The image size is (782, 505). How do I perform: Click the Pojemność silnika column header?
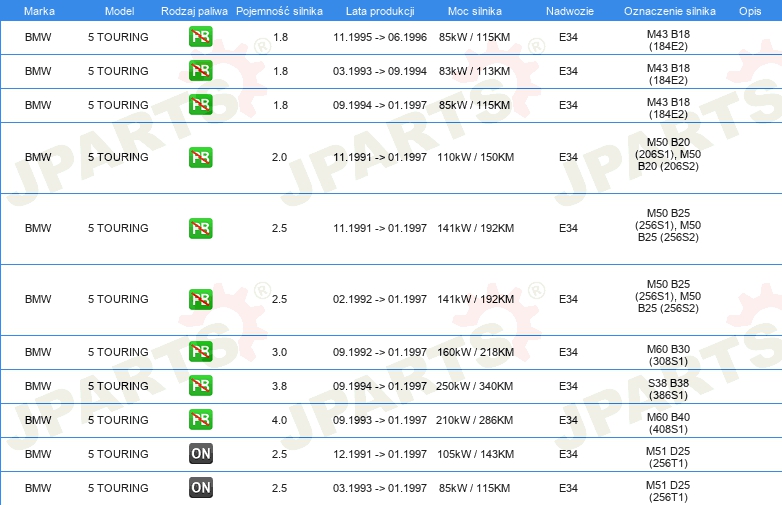[279, 11]
